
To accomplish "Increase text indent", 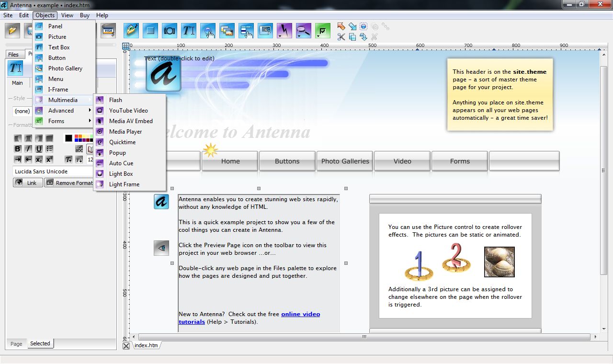I will click(x=18, y=159).
